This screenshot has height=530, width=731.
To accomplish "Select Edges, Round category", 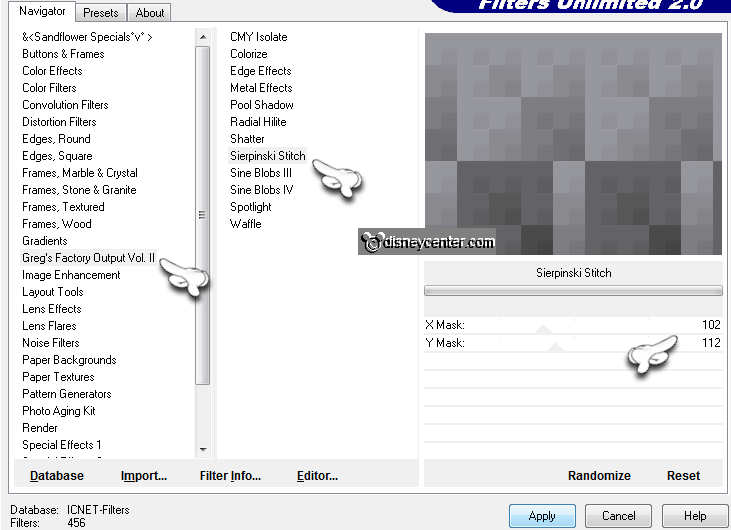I will tap(56, 139).
